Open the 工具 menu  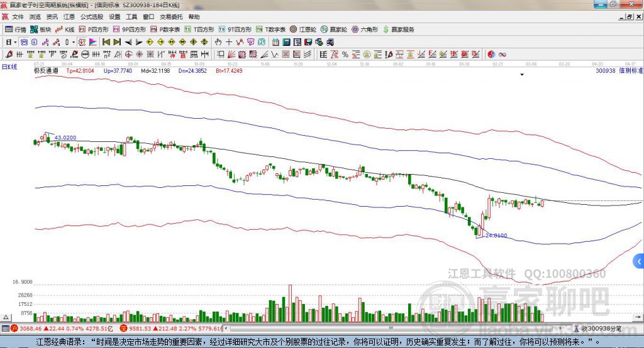(x=131, y=17)
